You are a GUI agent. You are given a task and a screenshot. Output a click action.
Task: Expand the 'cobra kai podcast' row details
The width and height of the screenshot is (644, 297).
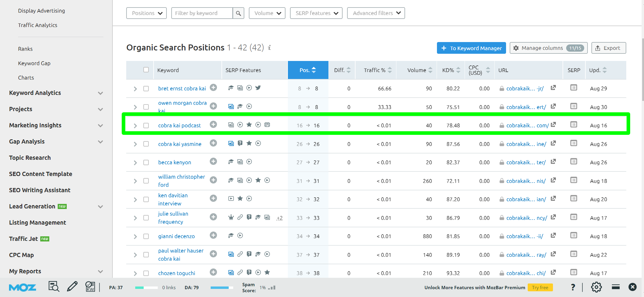135,126
